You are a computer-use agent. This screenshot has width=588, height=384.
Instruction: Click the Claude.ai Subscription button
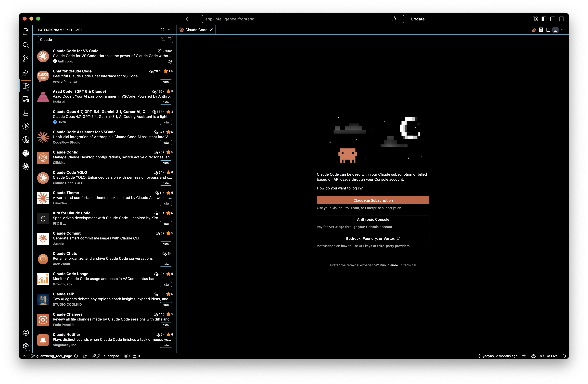(x=373, y=200)
